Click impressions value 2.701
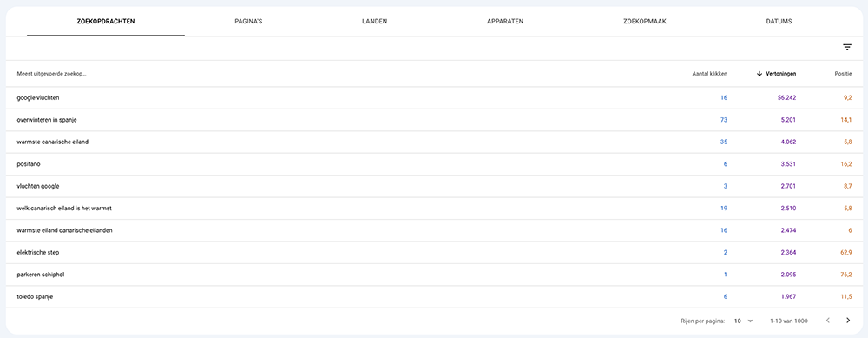 click(788, 186)
